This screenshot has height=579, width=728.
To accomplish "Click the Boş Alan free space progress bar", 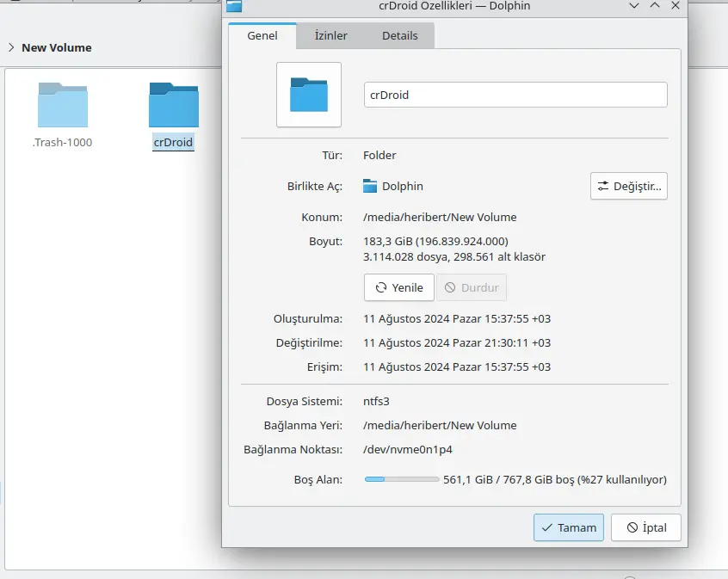I will coord(402,479).
